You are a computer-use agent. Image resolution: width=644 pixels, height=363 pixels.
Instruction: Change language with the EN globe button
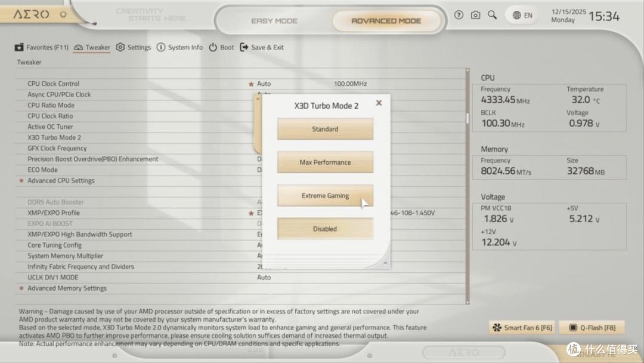(x=522, y=16)
